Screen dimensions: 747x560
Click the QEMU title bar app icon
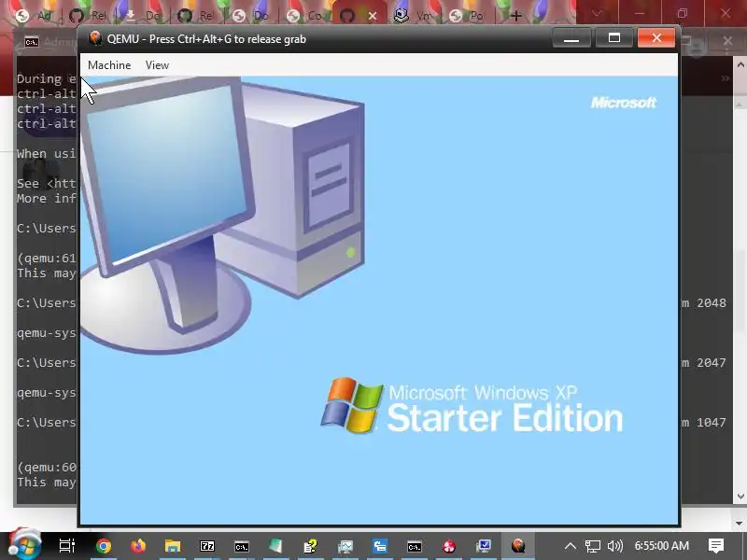[x=95, y=38]
